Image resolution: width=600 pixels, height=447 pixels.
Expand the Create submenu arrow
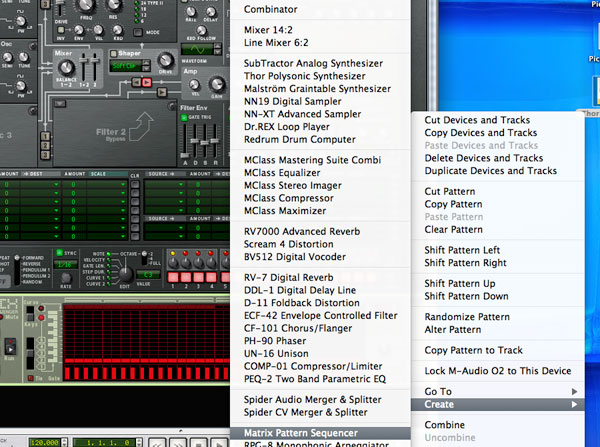click(x=574, y=405)
